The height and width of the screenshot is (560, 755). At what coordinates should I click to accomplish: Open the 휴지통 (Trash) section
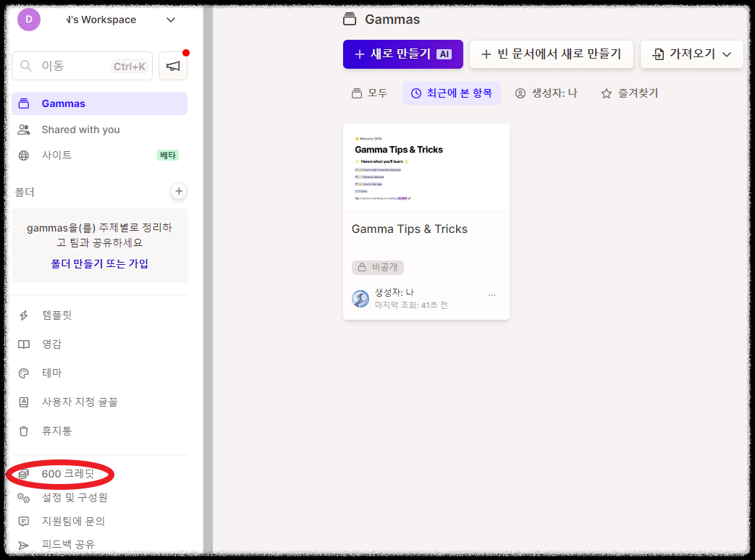(x=54, y=430)
